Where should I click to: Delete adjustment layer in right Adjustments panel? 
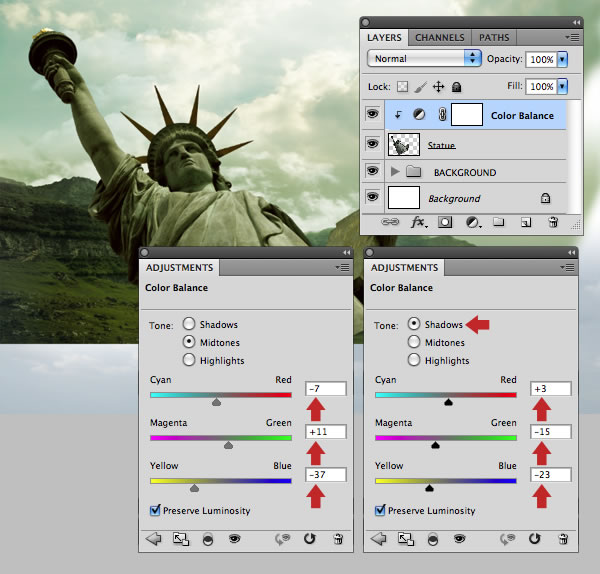[x=563, y=539]
